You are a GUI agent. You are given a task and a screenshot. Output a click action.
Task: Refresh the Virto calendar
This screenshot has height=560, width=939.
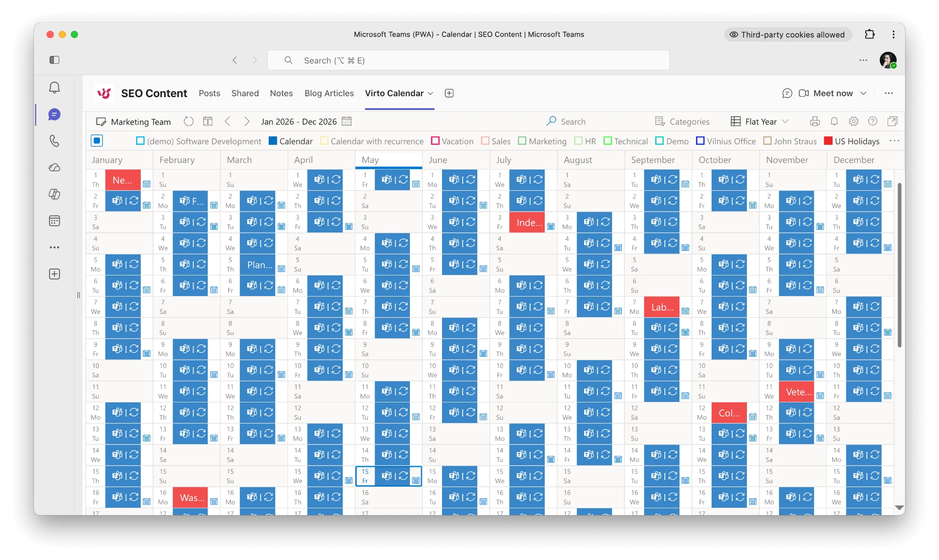(188, 121)
